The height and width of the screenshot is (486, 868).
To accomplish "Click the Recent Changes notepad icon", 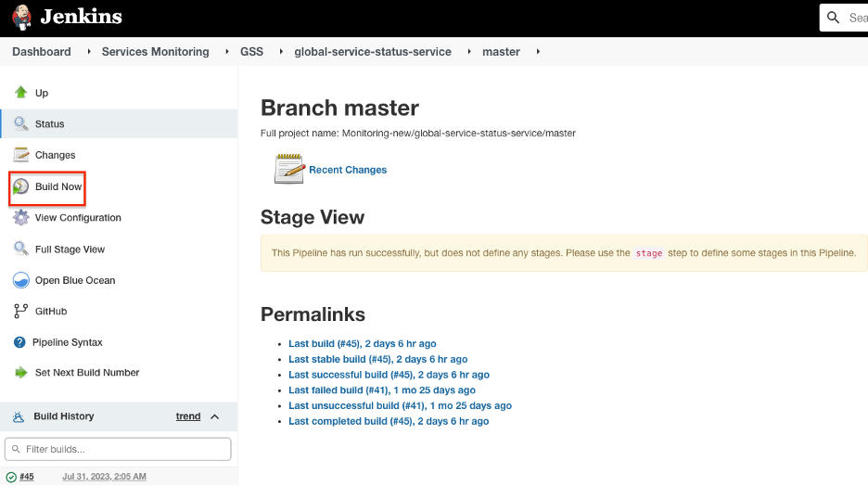I will coord(289,169).
